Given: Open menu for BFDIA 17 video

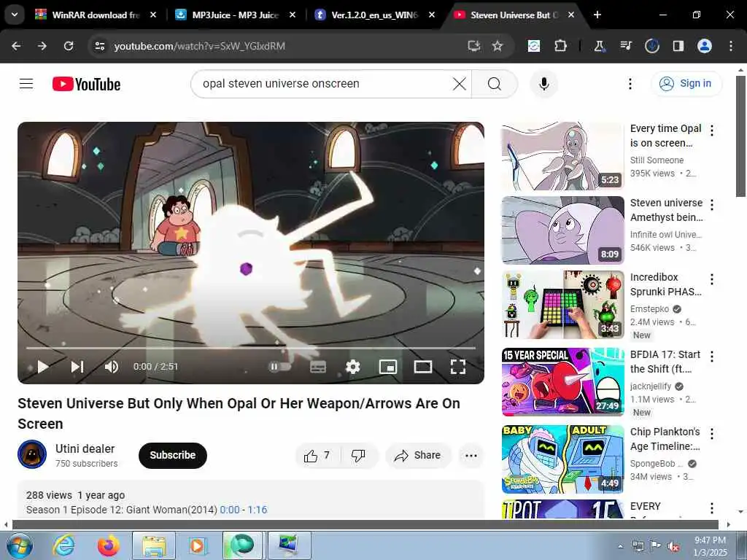Looking at the screenshot, I should click(712, 356).
